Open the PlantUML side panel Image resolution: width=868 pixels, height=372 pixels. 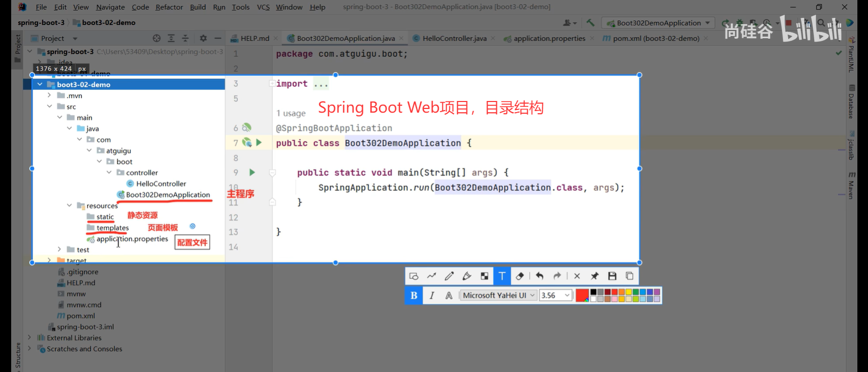(852, 54)
